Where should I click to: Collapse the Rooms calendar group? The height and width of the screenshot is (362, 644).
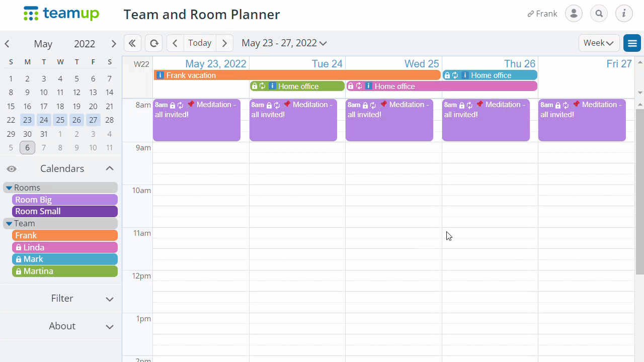click(x=9, y=188)
